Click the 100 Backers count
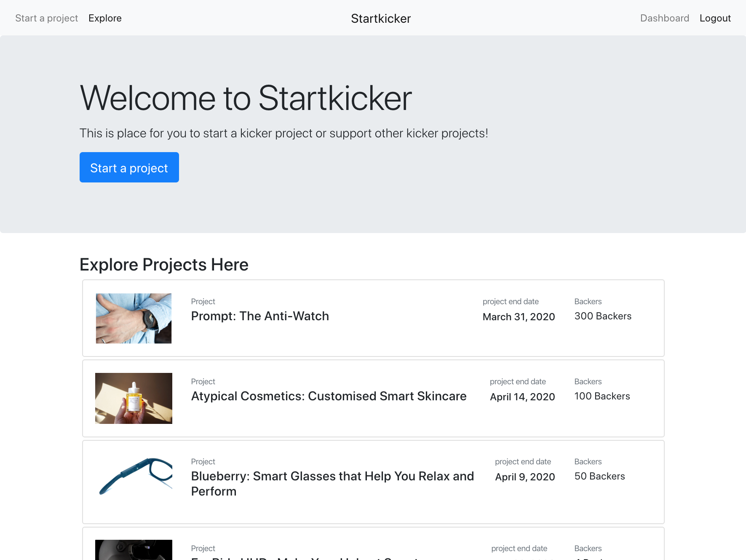The height and width of the screenshot is (560, 746). tap(602, 396)
